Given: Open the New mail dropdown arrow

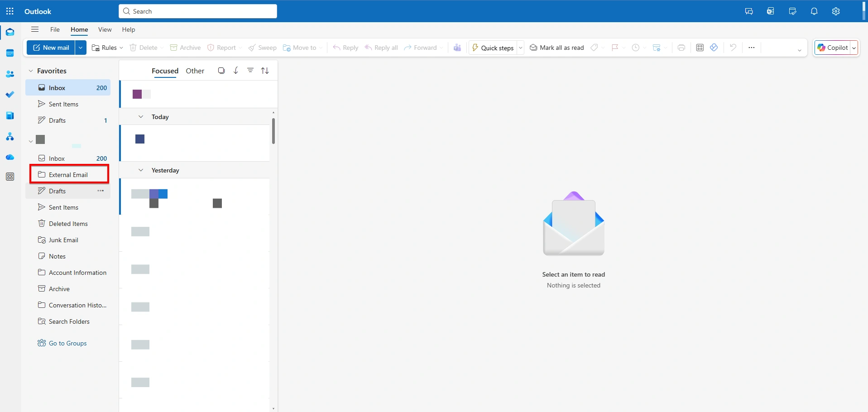Looking at the screenshot, I should click(x=81, y=48).
